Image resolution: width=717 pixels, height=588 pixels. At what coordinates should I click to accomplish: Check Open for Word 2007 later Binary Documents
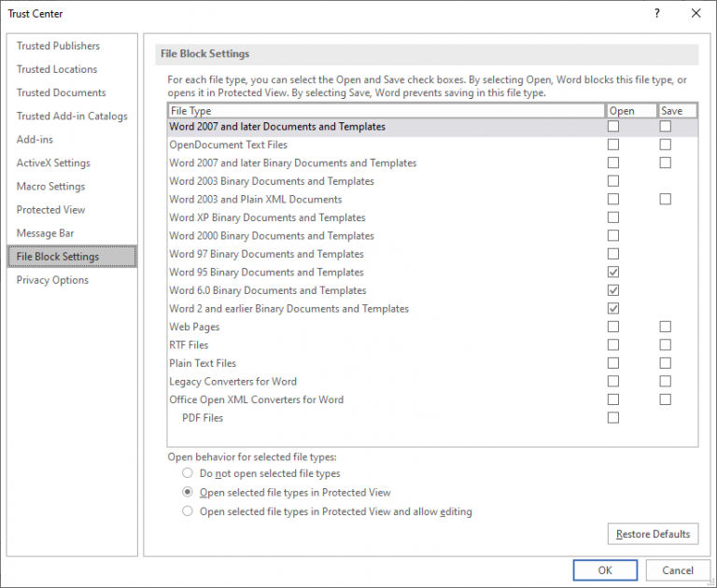(613, 162)
